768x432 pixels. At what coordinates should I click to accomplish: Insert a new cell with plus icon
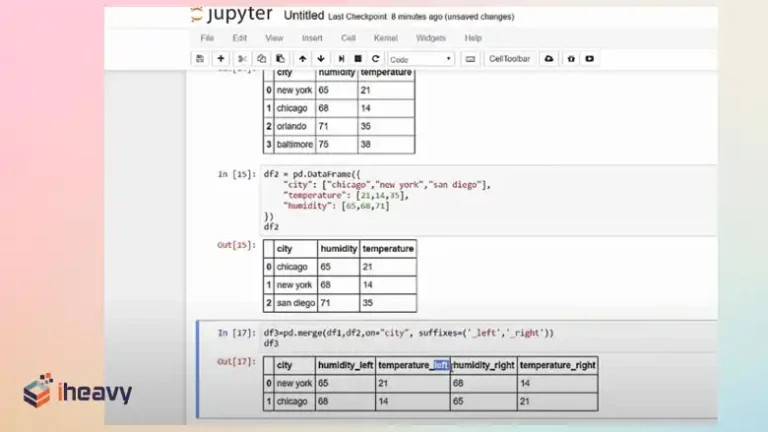[221, 59]
